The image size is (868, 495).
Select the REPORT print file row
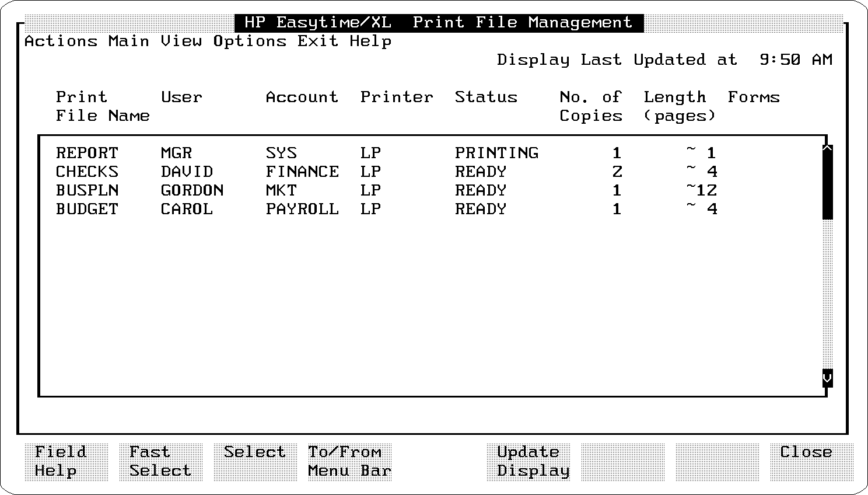[87, 153]
